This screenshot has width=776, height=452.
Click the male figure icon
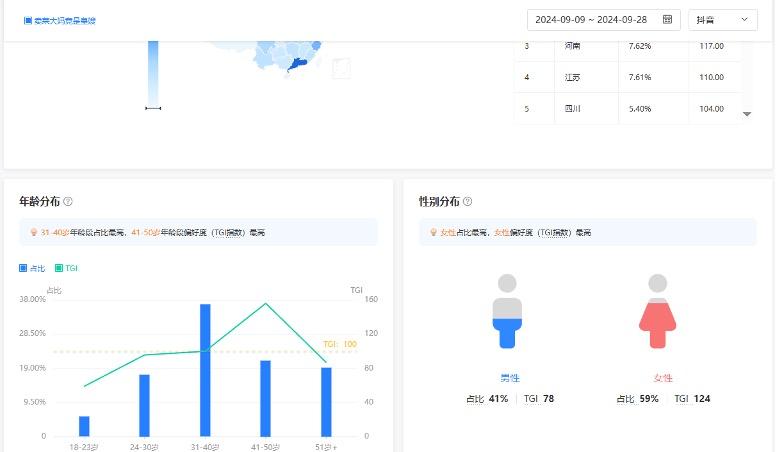tap(508, 311)
